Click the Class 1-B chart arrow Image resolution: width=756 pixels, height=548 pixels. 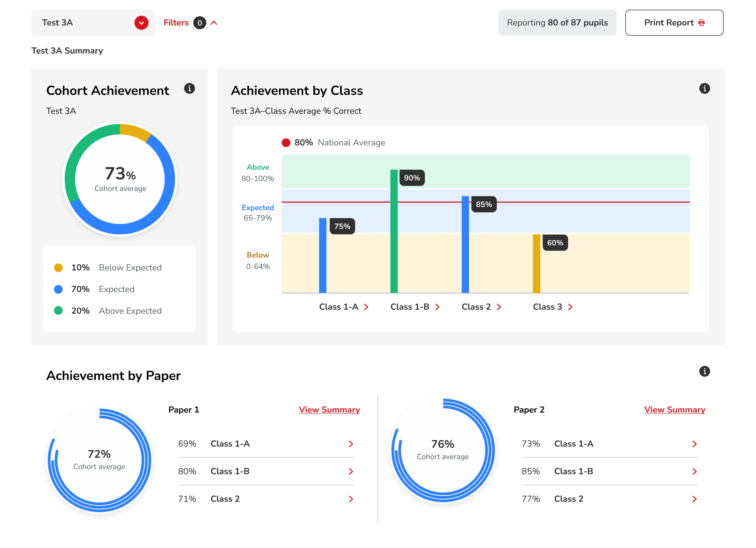click(437, 307)
